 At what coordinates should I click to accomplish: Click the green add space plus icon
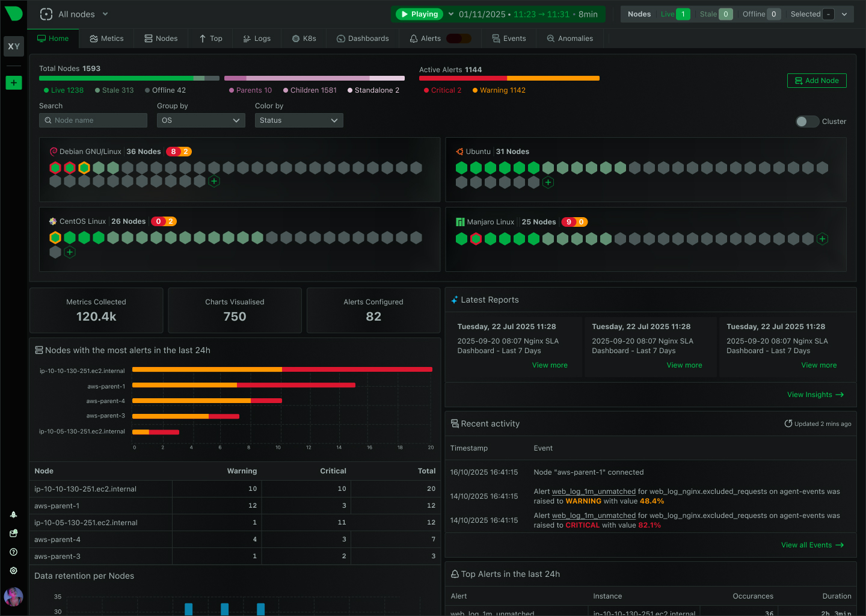[13, 82]
